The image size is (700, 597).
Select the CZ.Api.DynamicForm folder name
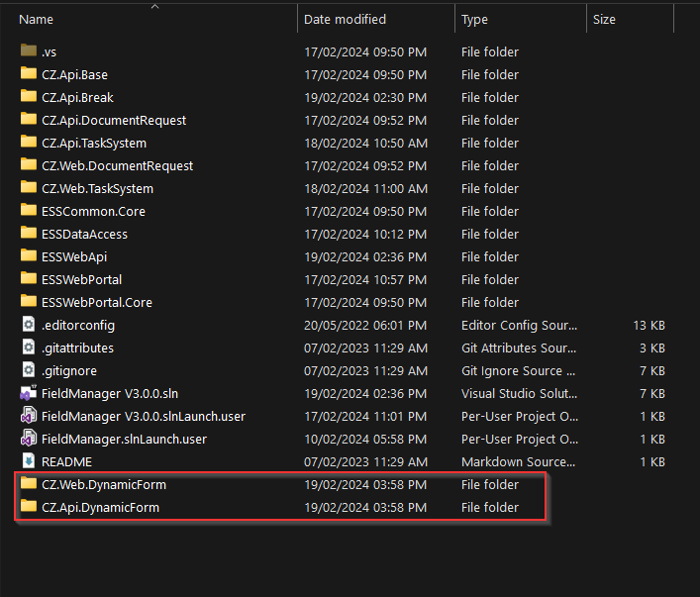coord(100,507)
